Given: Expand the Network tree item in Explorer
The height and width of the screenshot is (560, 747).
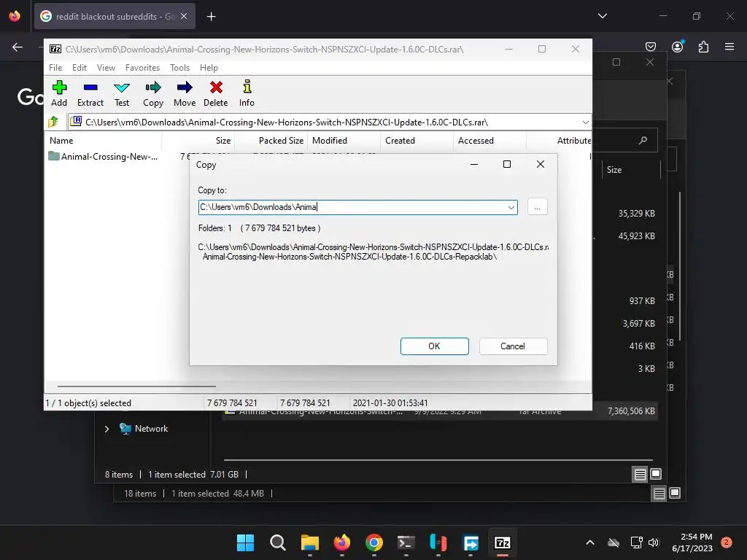Looking at the screenshot, I should tap(107, 429).
